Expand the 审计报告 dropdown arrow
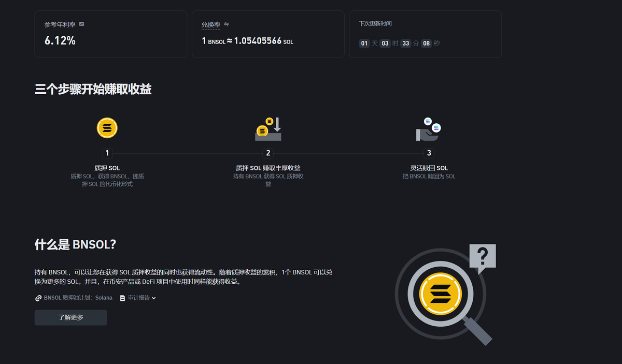Viewport: 622px width, 364px height. coord(153,298)
